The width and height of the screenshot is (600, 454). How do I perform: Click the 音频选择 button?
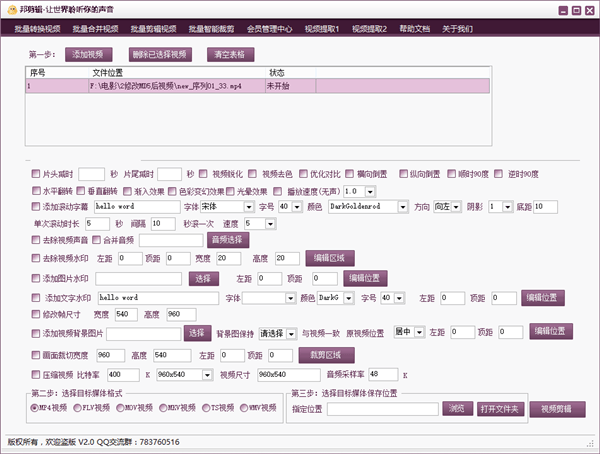pyautogui.click(x=226, y=240)
